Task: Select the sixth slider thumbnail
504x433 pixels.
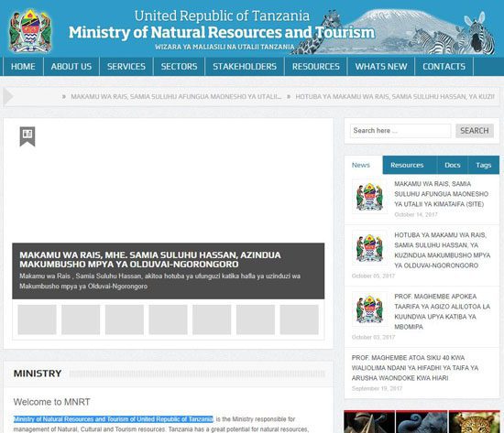Action: [256, 319]
